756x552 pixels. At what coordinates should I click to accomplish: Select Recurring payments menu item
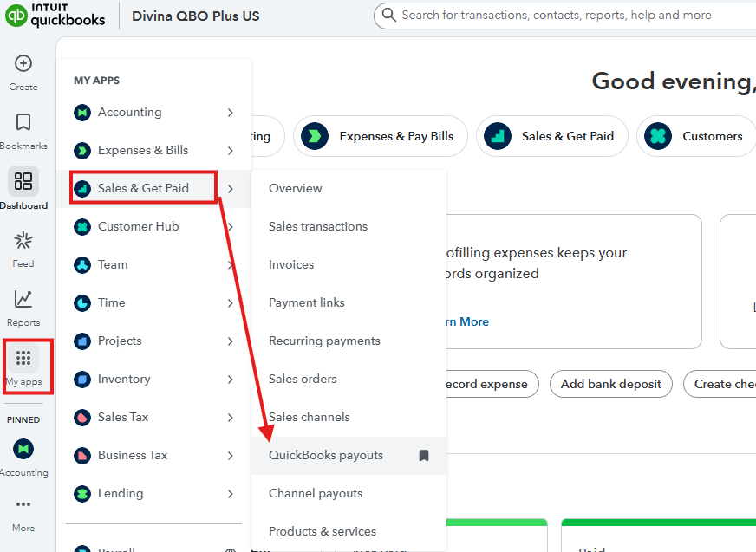(349, 341)
